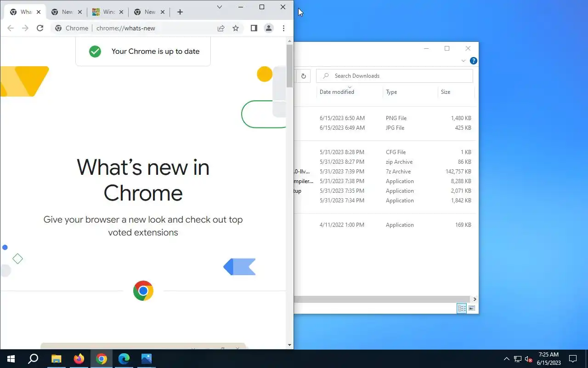Open the Windows Start menu
The width and height of the screenshot is (588, 368).
click(x=11, y=359)
